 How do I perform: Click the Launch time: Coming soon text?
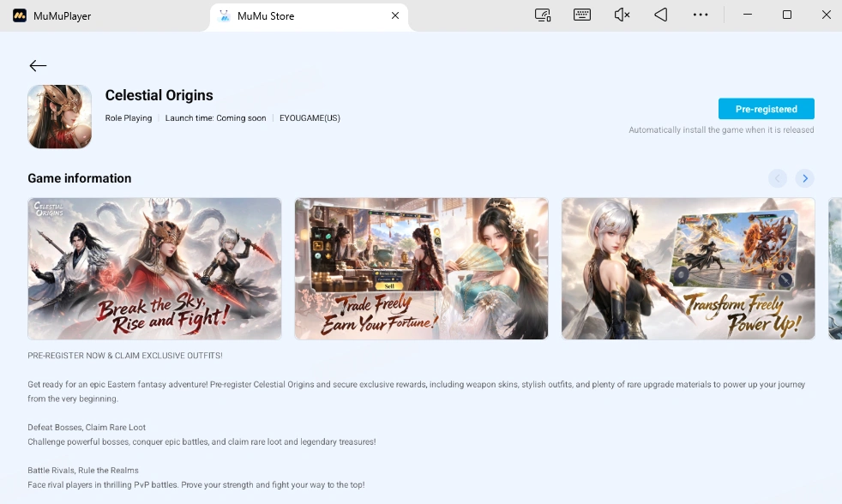pos(215,118)
